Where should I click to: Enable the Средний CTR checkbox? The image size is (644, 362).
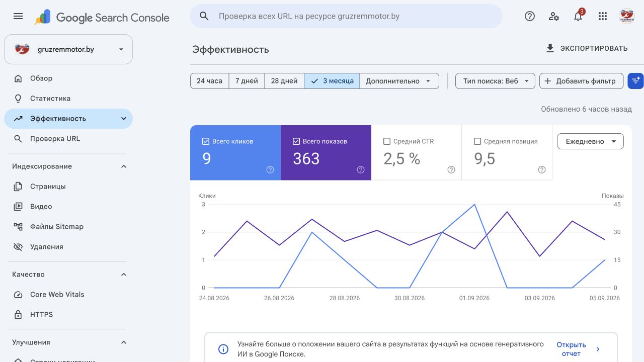click(386, 141)
